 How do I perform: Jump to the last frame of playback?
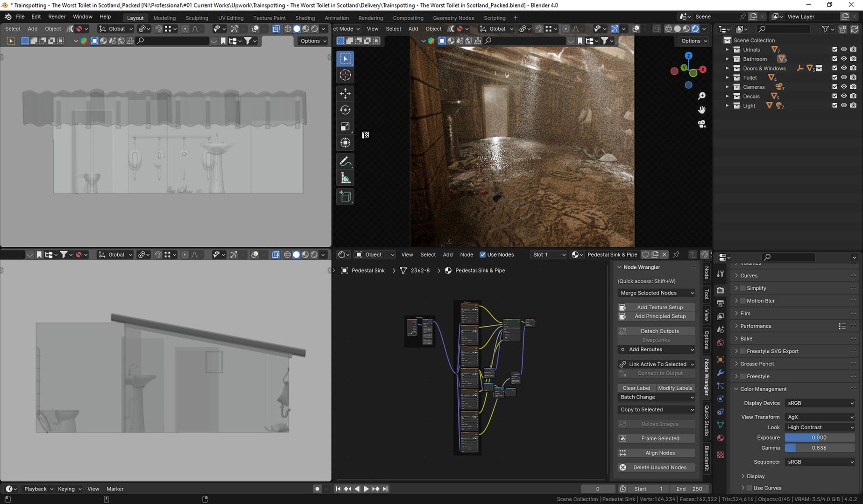[385, 489]
